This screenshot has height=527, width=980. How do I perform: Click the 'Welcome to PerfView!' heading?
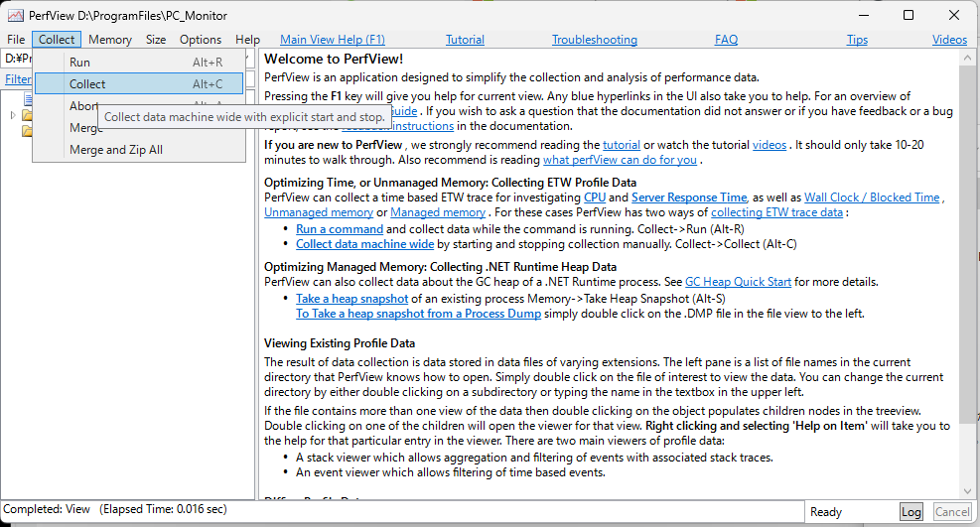point(334,59)
